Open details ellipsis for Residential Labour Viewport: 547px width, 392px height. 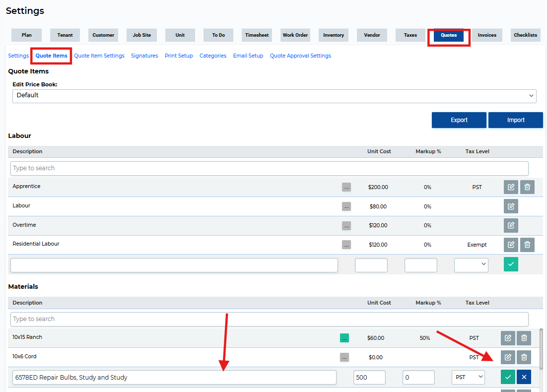[x=346, y=245]
